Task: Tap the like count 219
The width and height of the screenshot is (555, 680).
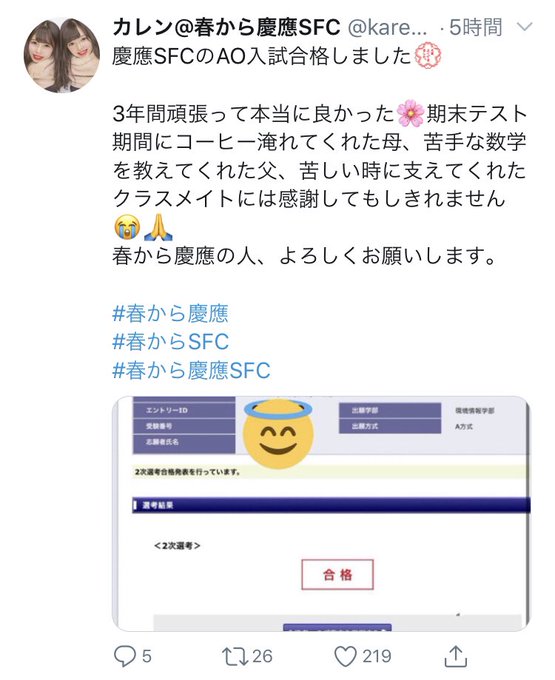Action: pos(377,656)
